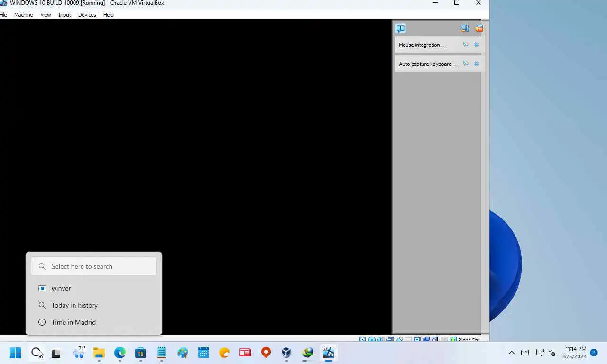
Task: Open the View menu
Action: pos(46,15)
